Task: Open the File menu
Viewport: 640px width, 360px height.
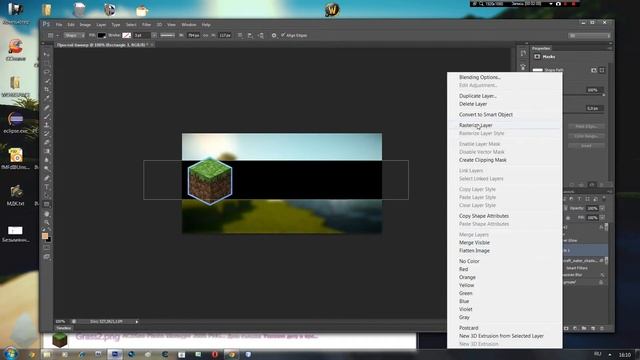Action: [59, 25]
